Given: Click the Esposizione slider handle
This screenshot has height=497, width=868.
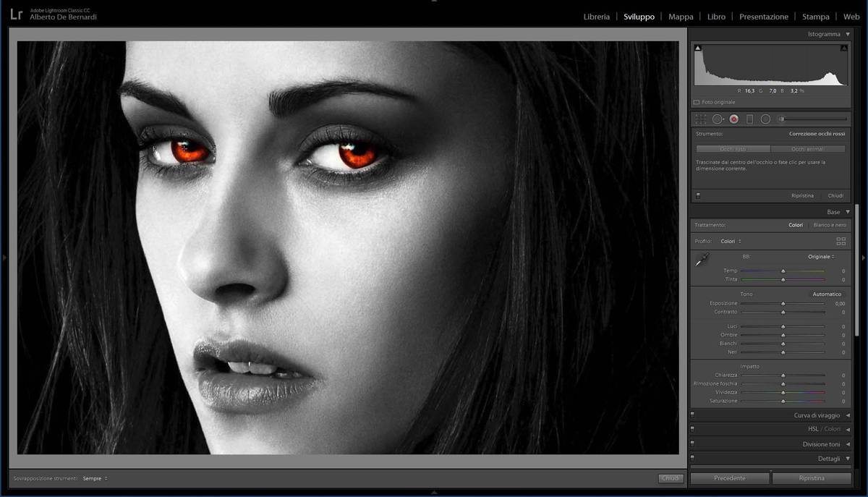Looking at the screenshot, I should click(x=783, y=304).
